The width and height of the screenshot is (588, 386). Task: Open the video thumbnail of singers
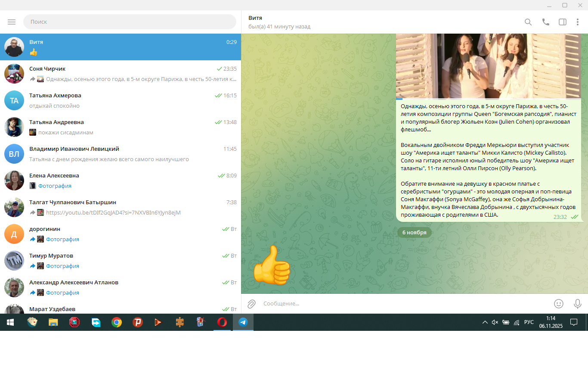(x=488, y=66)
